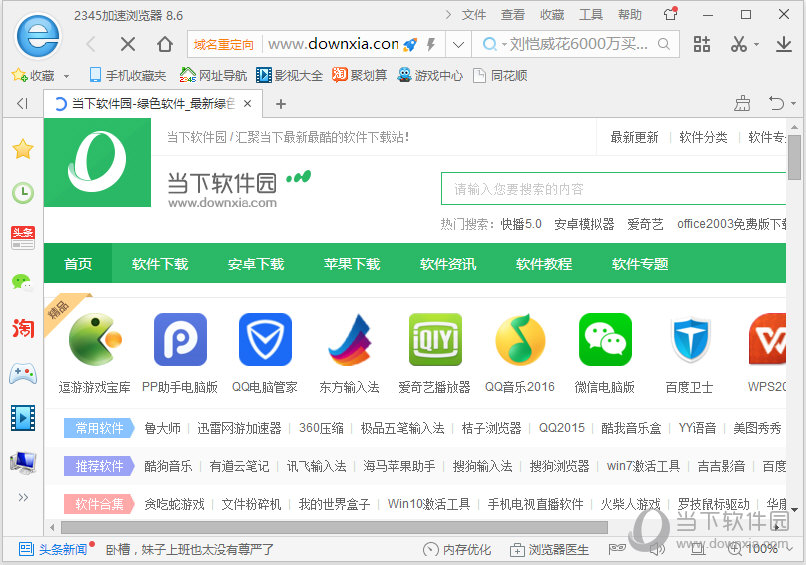The height and width of the screenshot is (565, 806).
Task: Open 浏览器医生 in the status bar
Action: pyautogui.click(x=549, y=550)
